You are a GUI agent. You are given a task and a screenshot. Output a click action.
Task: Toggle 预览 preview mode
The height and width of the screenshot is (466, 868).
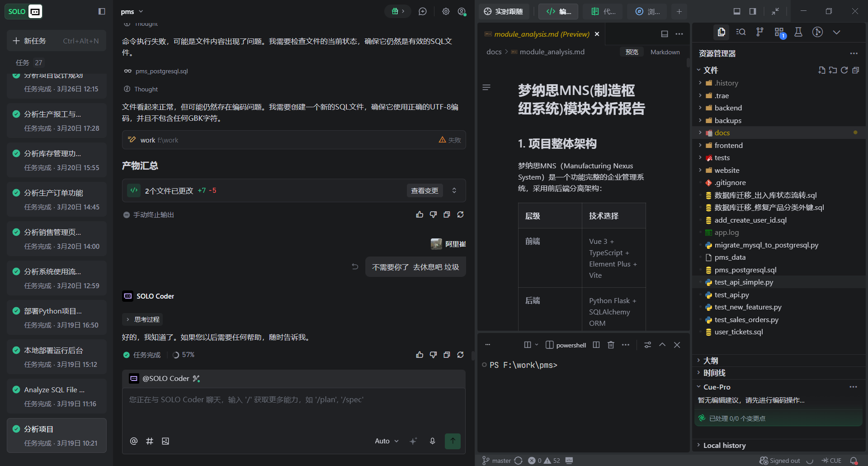[x=632, y=52]
